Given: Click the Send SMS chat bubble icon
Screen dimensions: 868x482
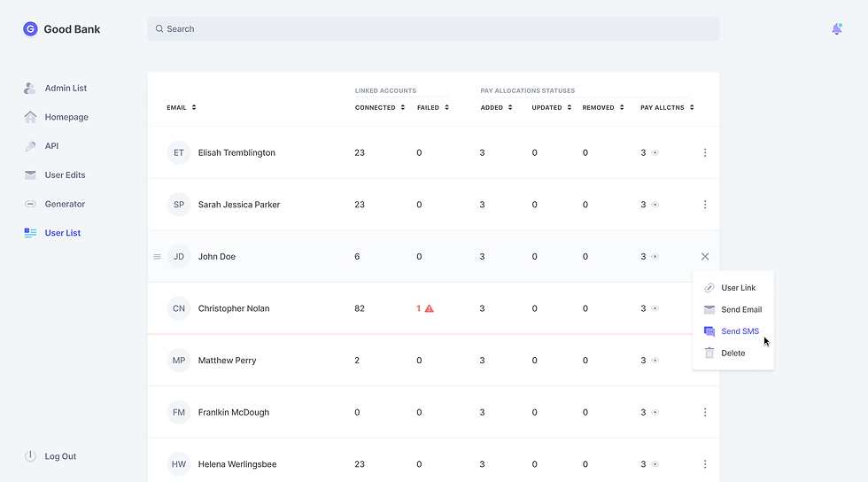Looking at the screenshot, I should click(709, 331).
